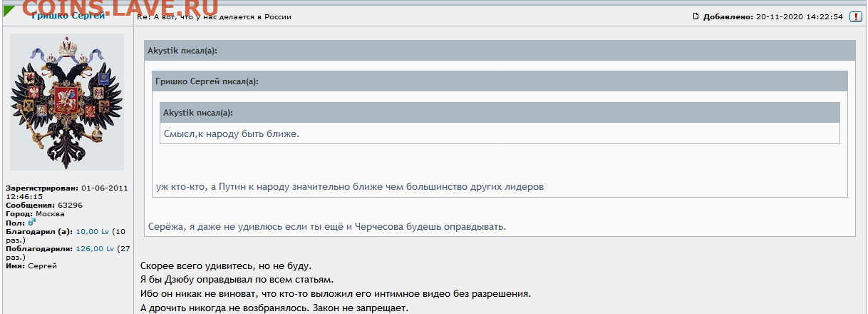Image resolution: width=868 pixels, height=314 pixels.
Task: Click 'Гришко Сергей писал(а):' quote header
Action: pos(207,81)
